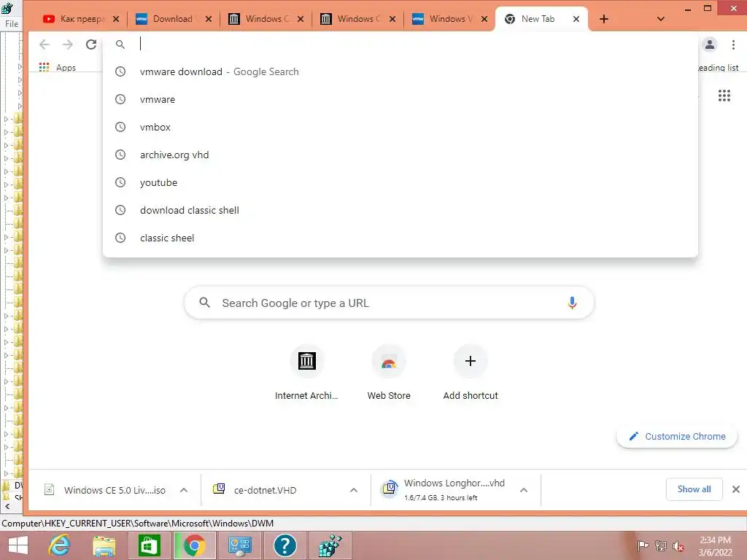
Task: Click the Chrome forward arrow
Action: pyautogui.click(x=68, y=44)
